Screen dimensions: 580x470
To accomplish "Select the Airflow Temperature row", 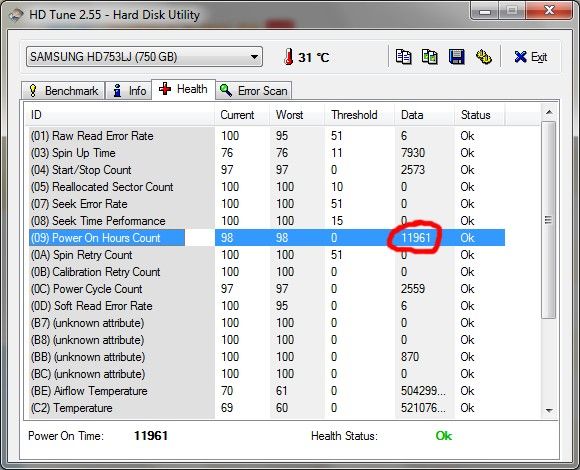I will click(267, 391).
